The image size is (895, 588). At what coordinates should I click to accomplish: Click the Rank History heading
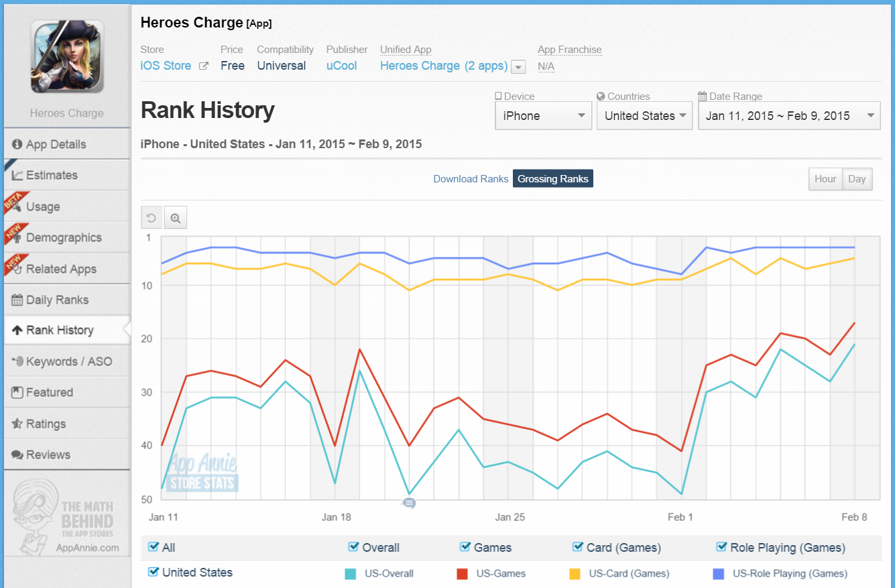(x=208, y=111)
